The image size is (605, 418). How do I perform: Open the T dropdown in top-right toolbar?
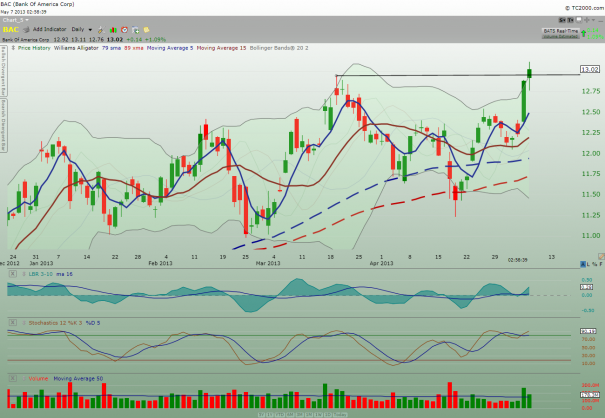[570, 20]
